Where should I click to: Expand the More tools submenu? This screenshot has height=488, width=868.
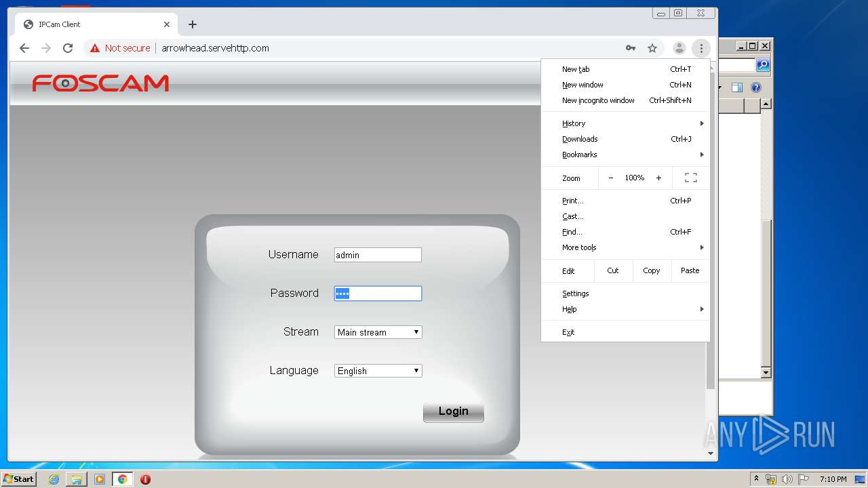pyautogui.click(x=625, y=247)
